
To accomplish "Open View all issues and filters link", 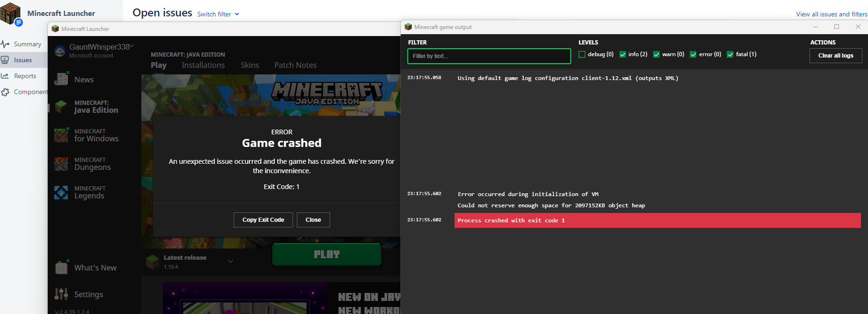I will pyautogui.click(x=831, y=14).
